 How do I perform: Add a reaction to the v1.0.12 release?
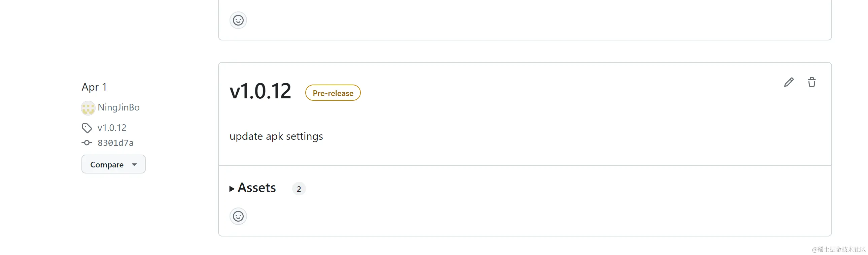(238, 216)
